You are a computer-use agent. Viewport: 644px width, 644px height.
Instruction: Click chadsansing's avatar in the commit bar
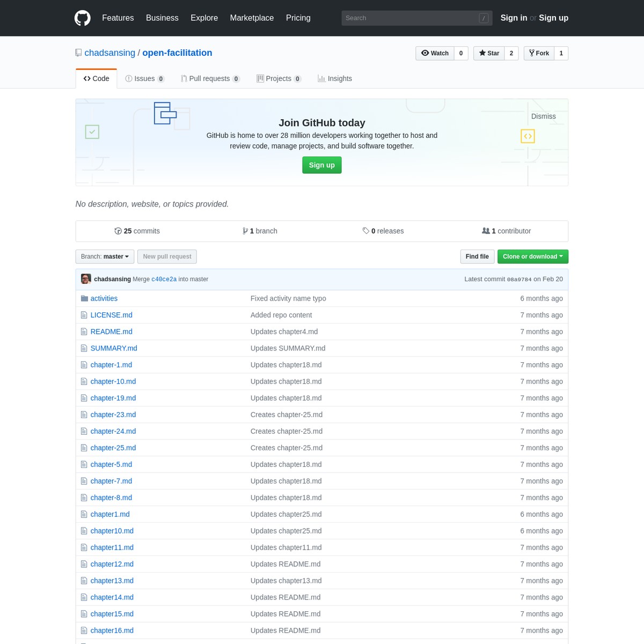click(86, 279)
